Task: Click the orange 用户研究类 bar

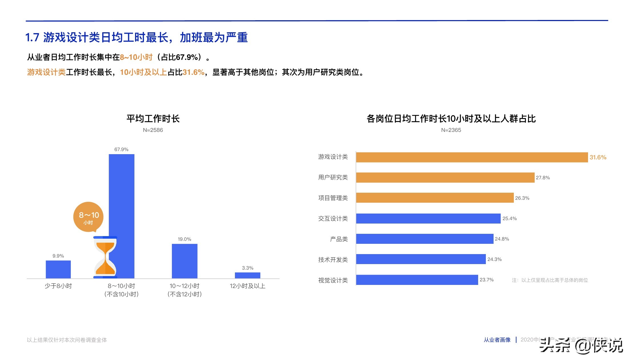Action: [445, 178]
